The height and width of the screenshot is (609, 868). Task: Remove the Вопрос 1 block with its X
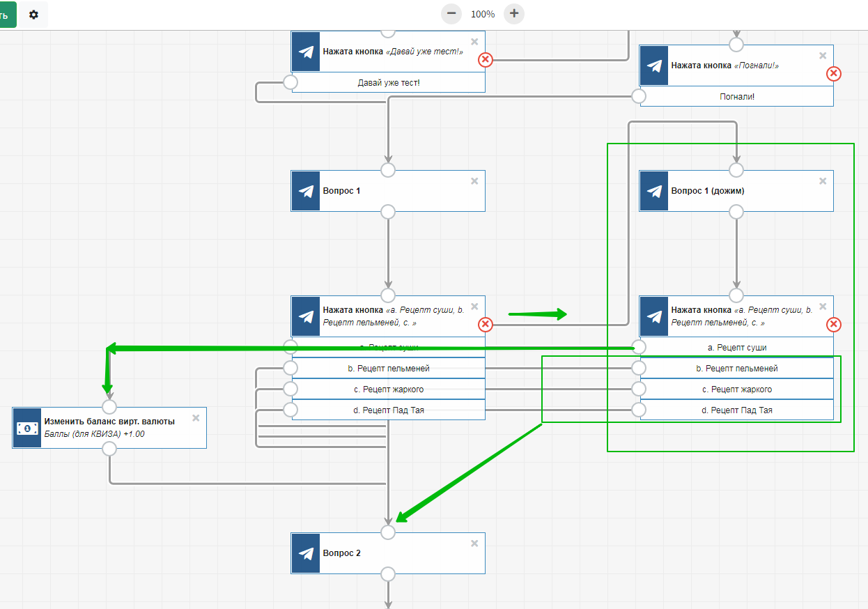(x=474, y=181)
